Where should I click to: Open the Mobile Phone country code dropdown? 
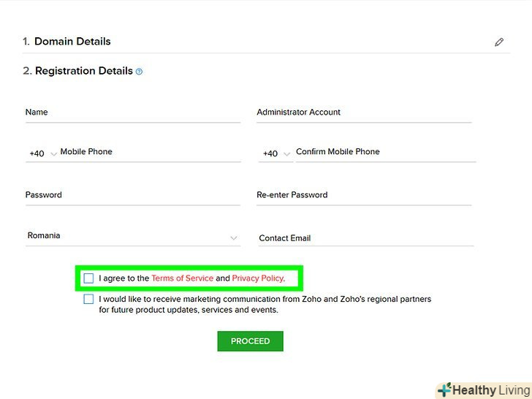(x=43, y=153)
